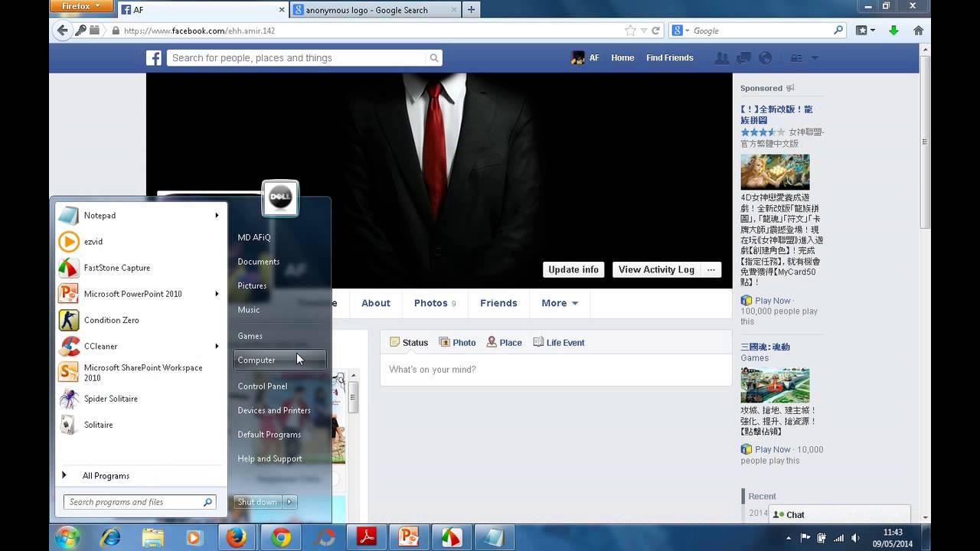Click the Search programs and files box
980x551 pixels.
139,502
